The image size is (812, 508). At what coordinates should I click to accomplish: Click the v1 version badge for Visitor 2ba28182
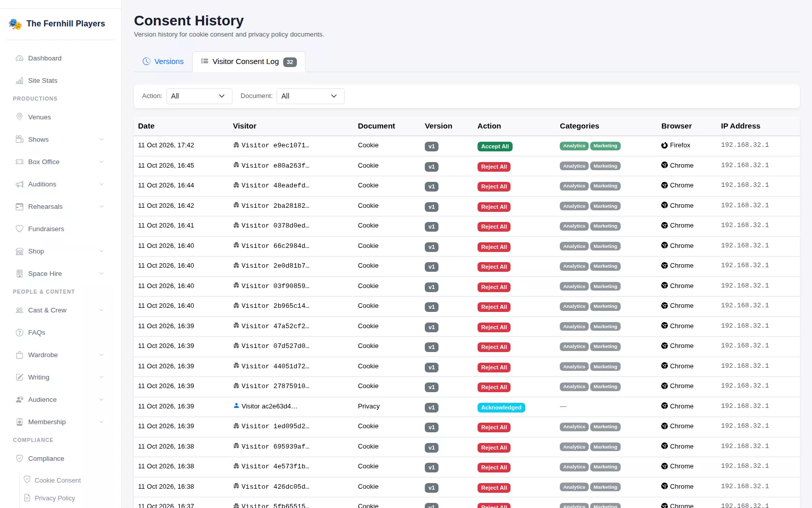pos(431,207)
